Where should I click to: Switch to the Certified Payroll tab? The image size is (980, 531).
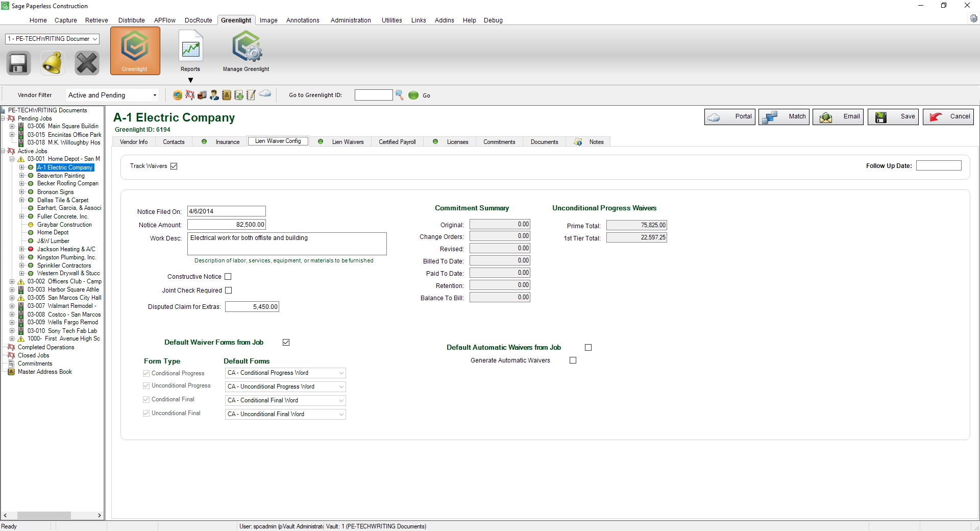pyautogui.click(x=397, y=142)
